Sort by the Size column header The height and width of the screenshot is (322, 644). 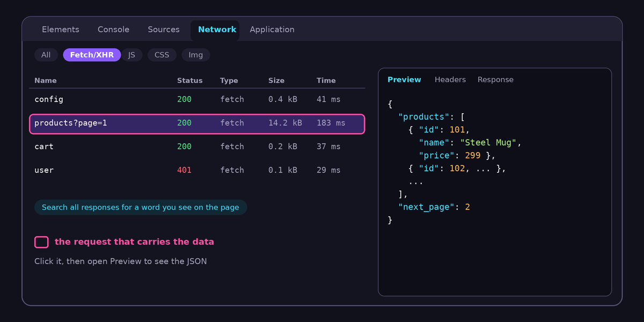pyautogui.click(x=276, y=80)
